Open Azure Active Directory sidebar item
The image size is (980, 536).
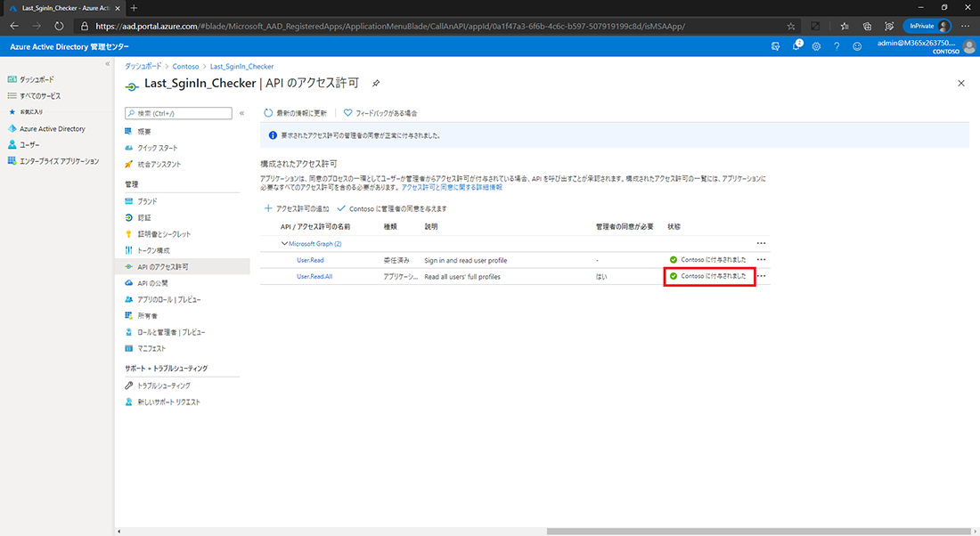point(46,129)
